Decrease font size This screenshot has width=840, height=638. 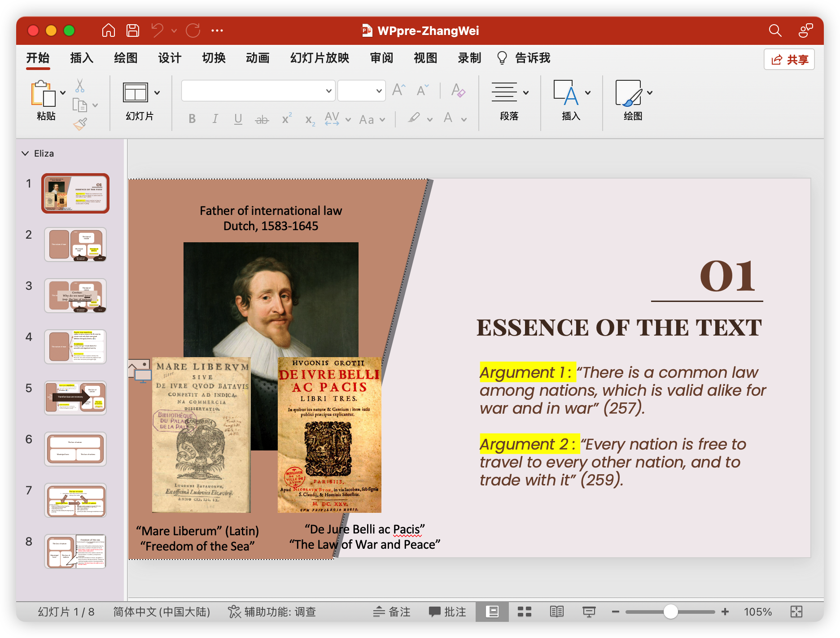423,90
